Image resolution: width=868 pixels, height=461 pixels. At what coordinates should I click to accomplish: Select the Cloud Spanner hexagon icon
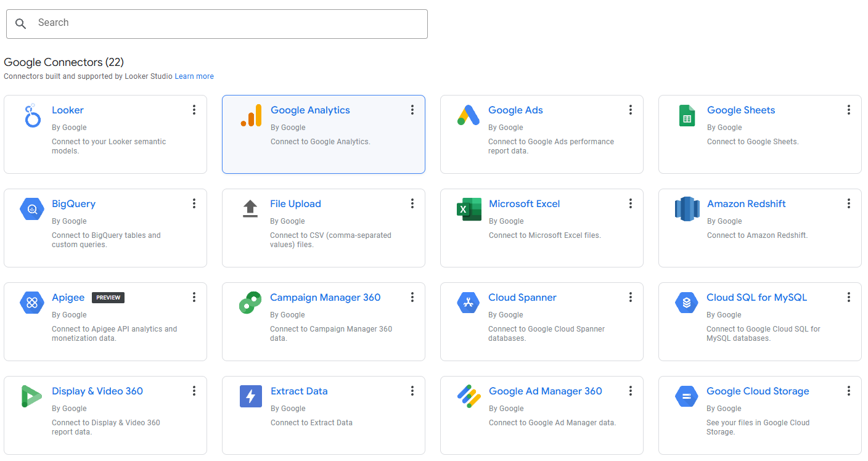(469, 303)
